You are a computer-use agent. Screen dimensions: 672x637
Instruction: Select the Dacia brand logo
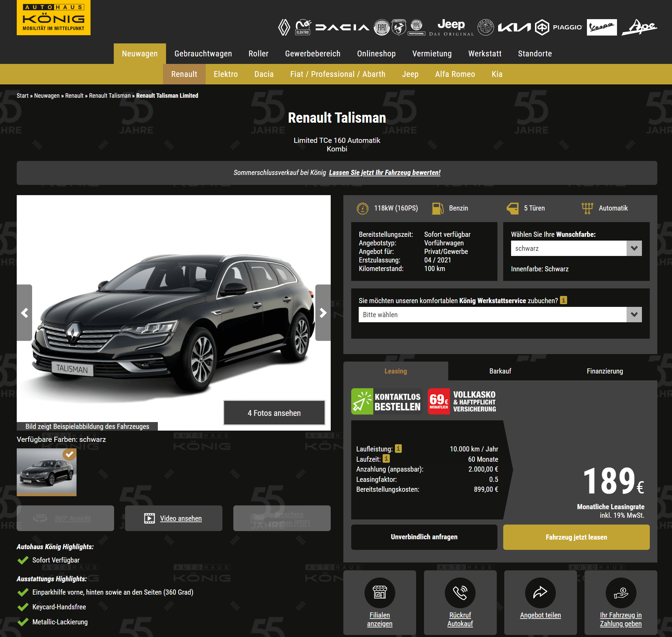pyautogui.click(x=342, y=27)
